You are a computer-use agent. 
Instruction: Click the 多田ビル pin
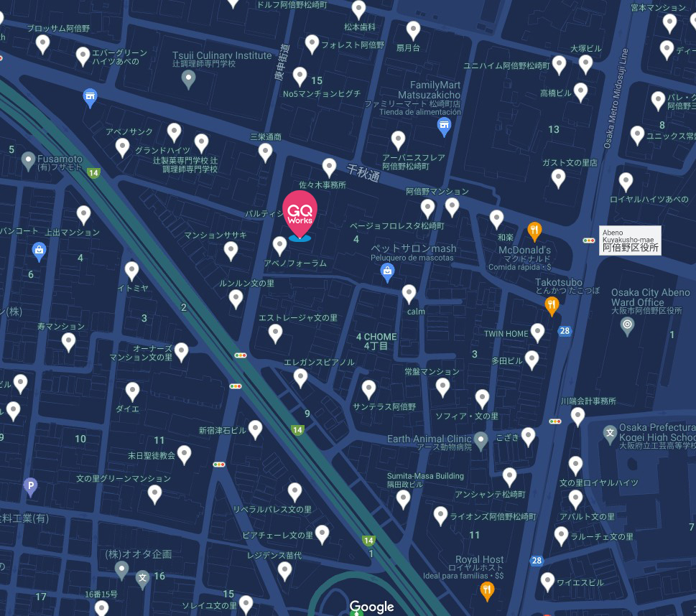click(532, 360)
